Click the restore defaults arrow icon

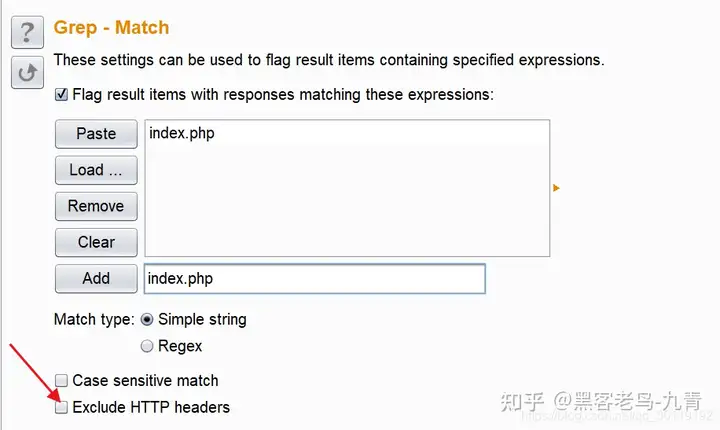click(x=26, y=72)
